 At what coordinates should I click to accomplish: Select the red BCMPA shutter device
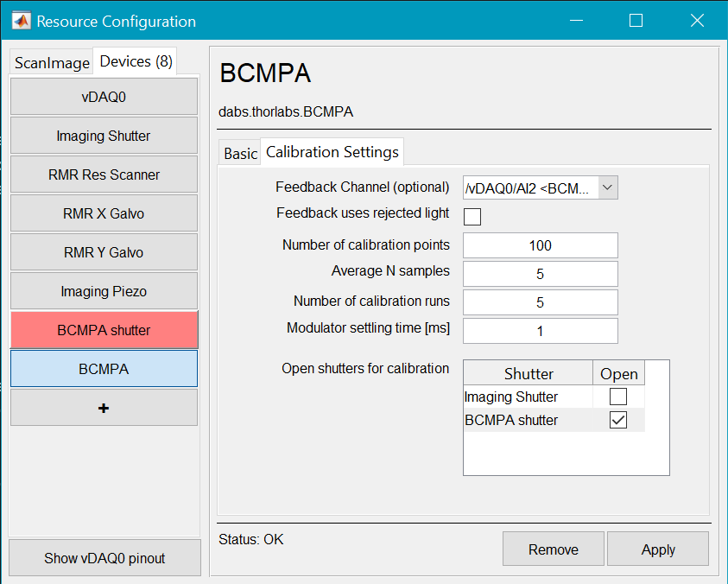104,330
